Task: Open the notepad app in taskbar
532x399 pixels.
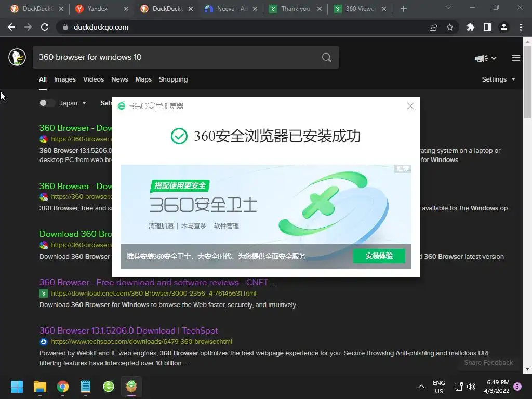Action: 86,387
